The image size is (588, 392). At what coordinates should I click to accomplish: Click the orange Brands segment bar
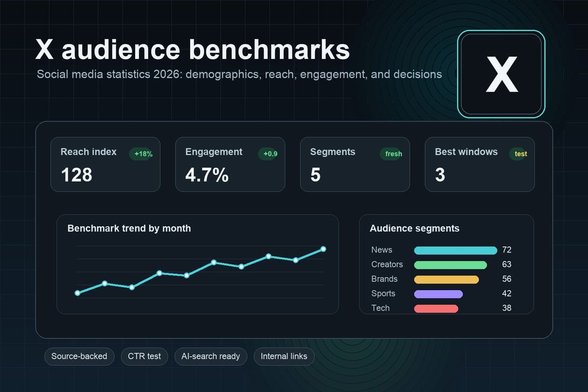tap(446, 280)
